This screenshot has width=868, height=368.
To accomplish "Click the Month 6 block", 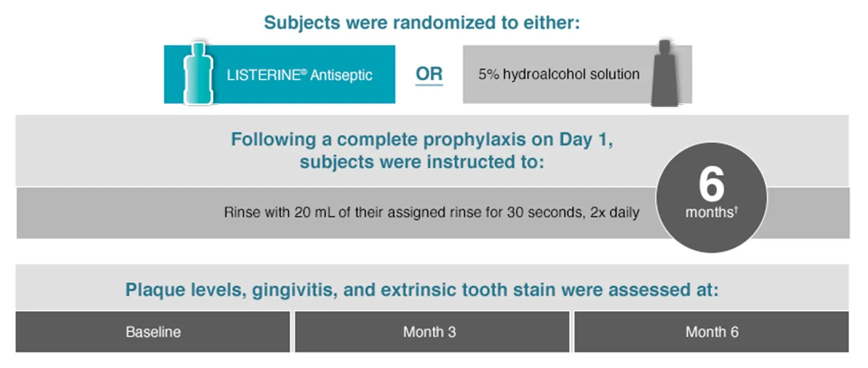I will pos(712,332).
